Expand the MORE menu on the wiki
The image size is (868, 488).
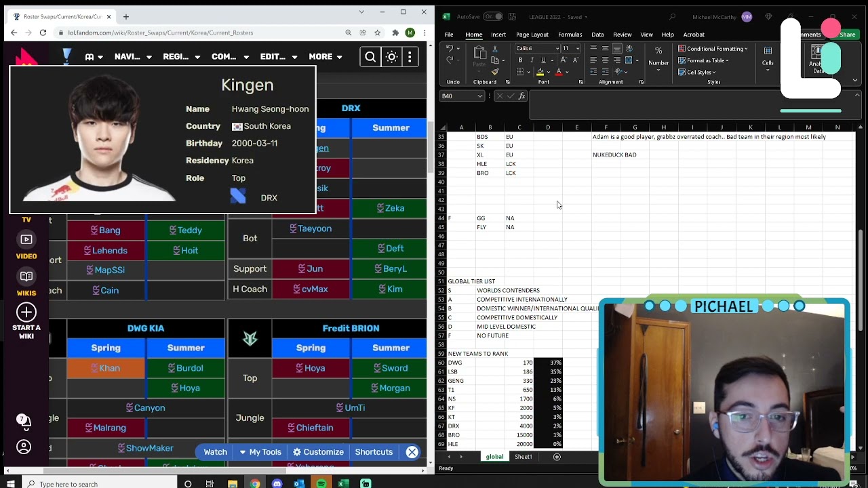click(x=325, y=57)
